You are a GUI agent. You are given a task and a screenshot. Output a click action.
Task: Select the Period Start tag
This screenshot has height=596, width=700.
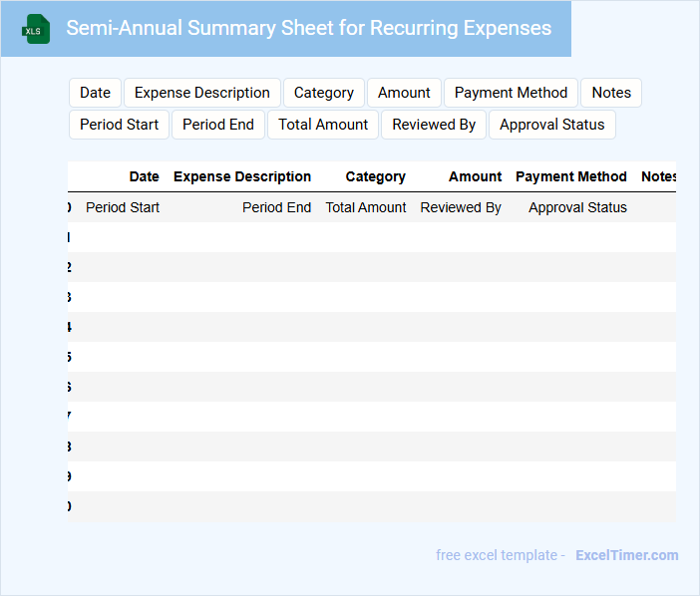click(x=120, y=125)
